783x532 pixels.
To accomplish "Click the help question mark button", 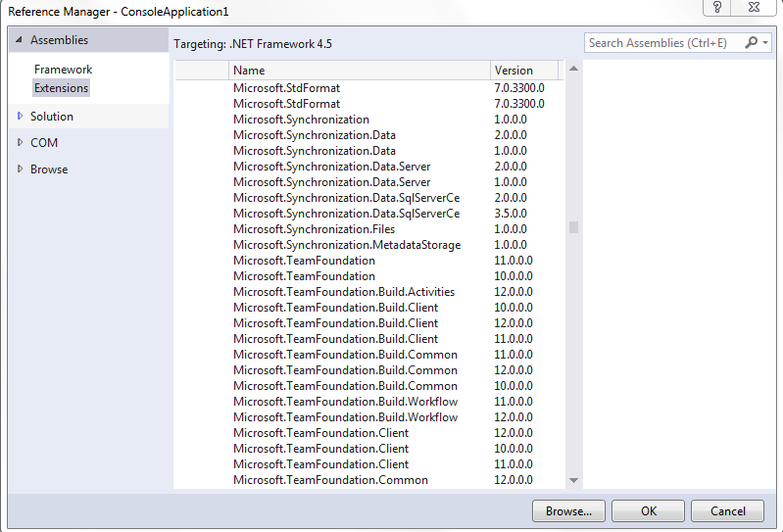I will [x=717, y=7].
